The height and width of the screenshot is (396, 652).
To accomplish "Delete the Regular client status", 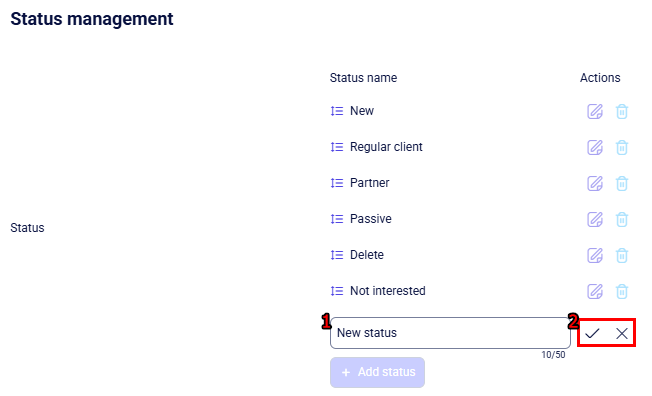I will (622, 147).
